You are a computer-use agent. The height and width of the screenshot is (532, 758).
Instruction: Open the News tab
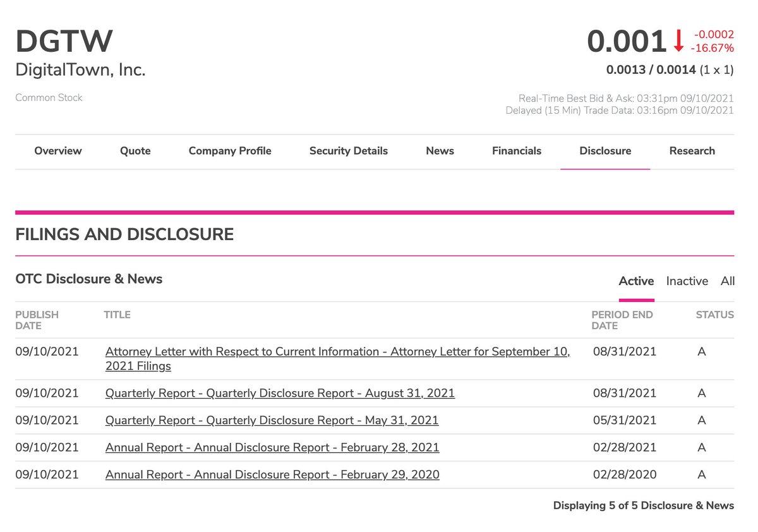point(440,151)
